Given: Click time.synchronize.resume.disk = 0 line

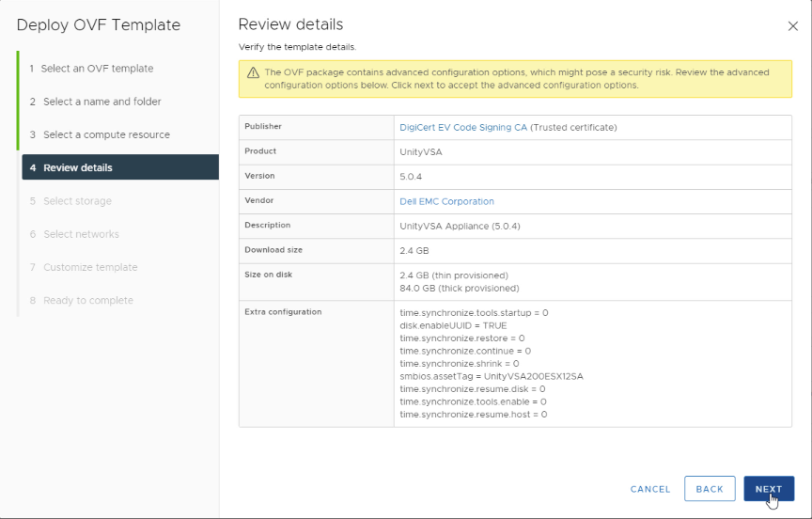Looking at the screenshot, I should [473, 389].
